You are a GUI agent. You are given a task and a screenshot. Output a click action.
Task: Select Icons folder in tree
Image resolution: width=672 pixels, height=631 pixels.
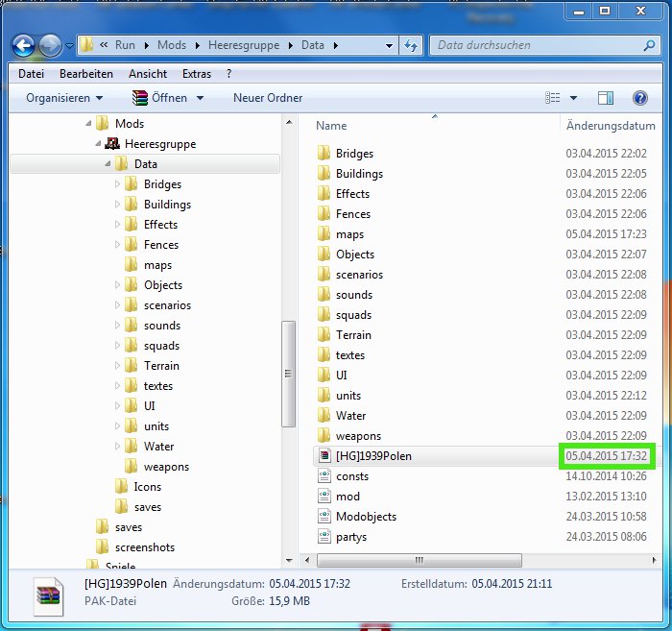coord(121,487)
